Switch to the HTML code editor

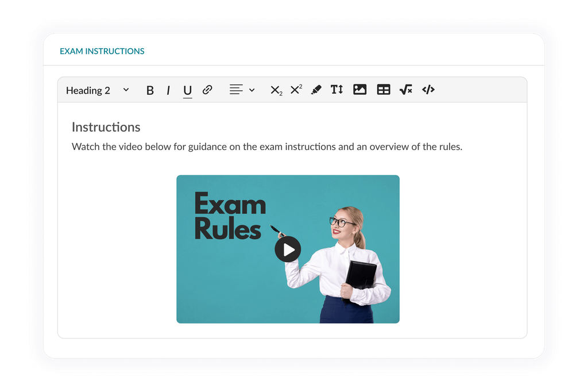[428, 90]
